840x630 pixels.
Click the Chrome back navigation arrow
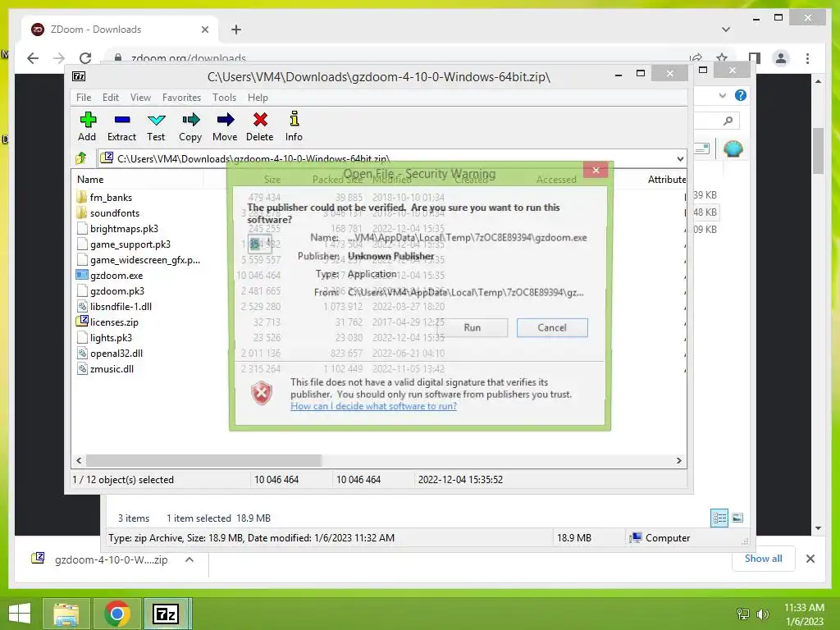[x=33, y=58]
